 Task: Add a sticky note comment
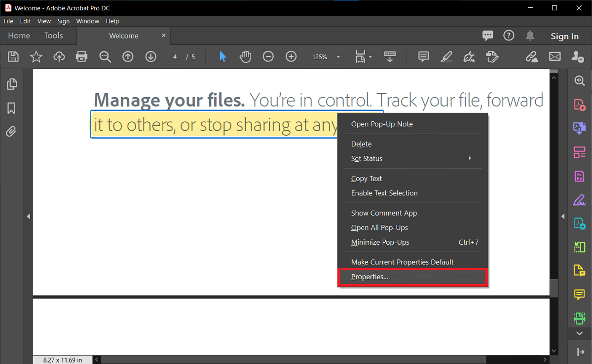pyautogui.click(x=423, y=57)
